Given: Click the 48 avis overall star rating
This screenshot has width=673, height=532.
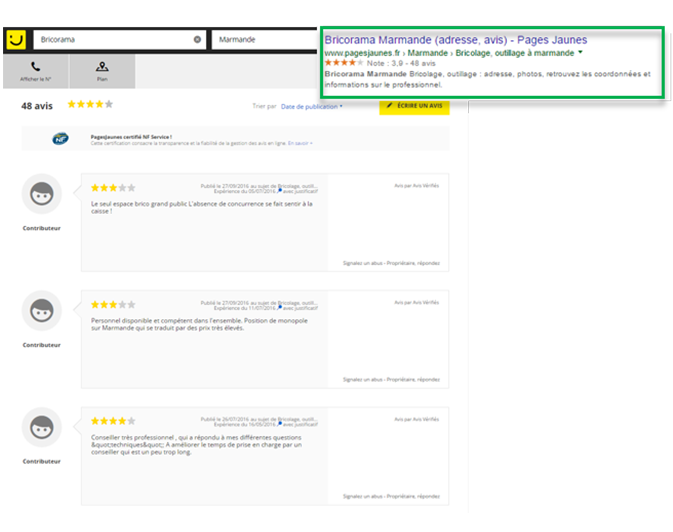Looking at the screenshot, I should [x=90, y=104].
